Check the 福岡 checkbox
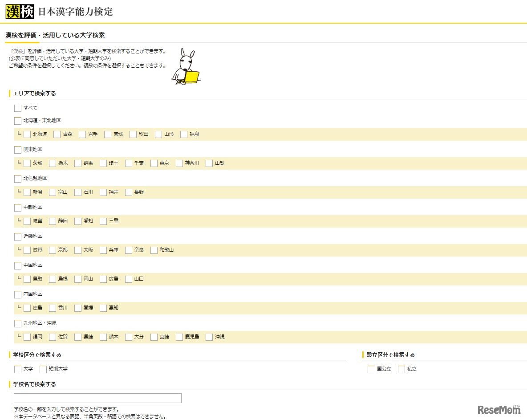 pos(27,337)
